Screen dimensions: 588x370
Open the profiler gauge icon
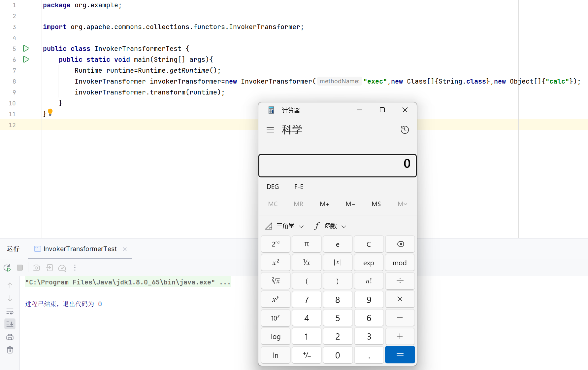[x=62, y=268]
